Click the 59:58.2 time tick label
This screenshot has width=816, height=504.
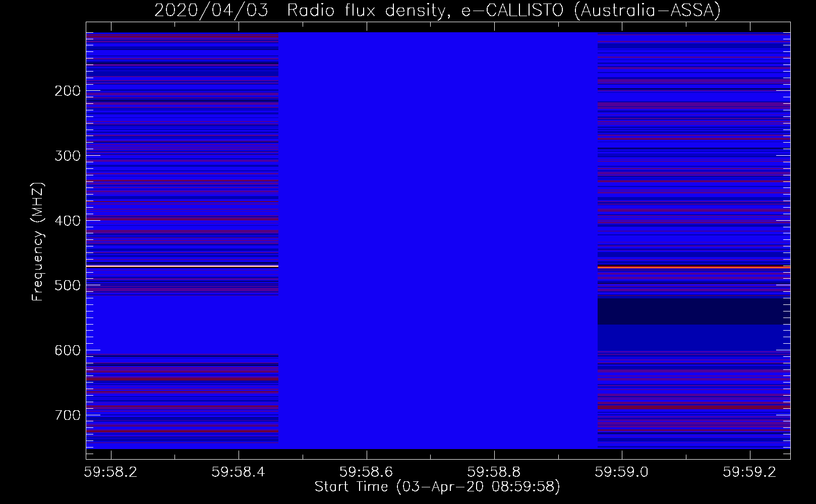(x=110, y=471)
